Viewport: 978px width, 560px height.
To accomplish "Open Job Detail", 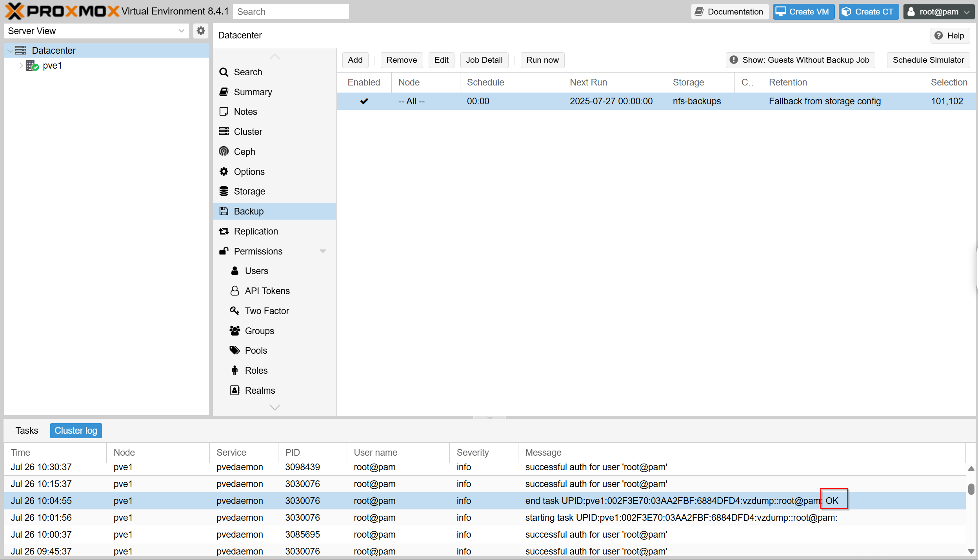I will point(484,60).
